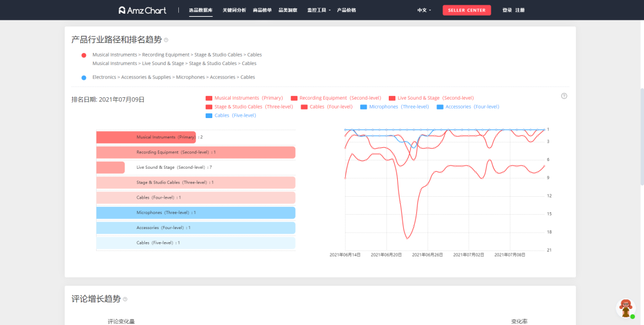Image resolution: width=644 pixels, height=325 pixels.
Task: Open the 中文 language dropdown
Action: [424, 10]
